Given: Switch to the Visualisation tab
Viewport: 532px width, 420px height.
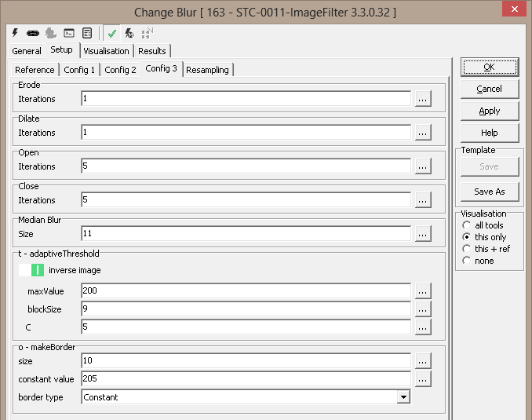Looking at the screenshot, I should click(x=106, y=51).
